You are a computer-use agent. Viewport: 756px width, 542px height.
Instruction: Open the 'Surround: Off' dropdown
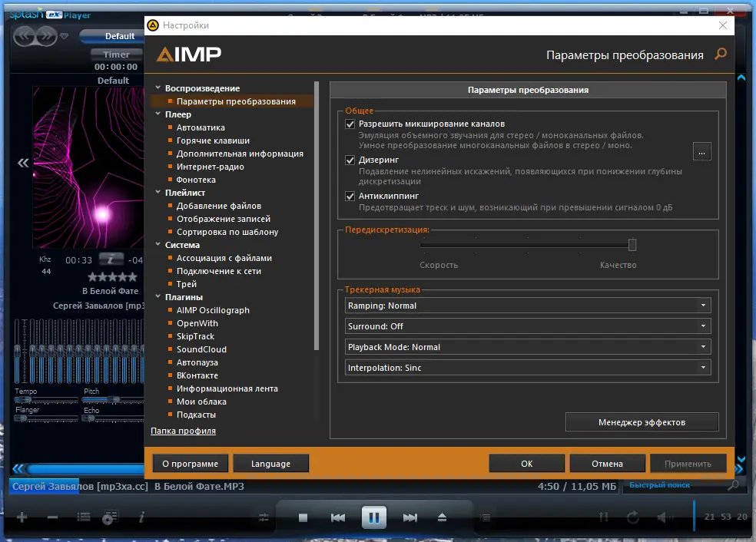coord(528,326)
